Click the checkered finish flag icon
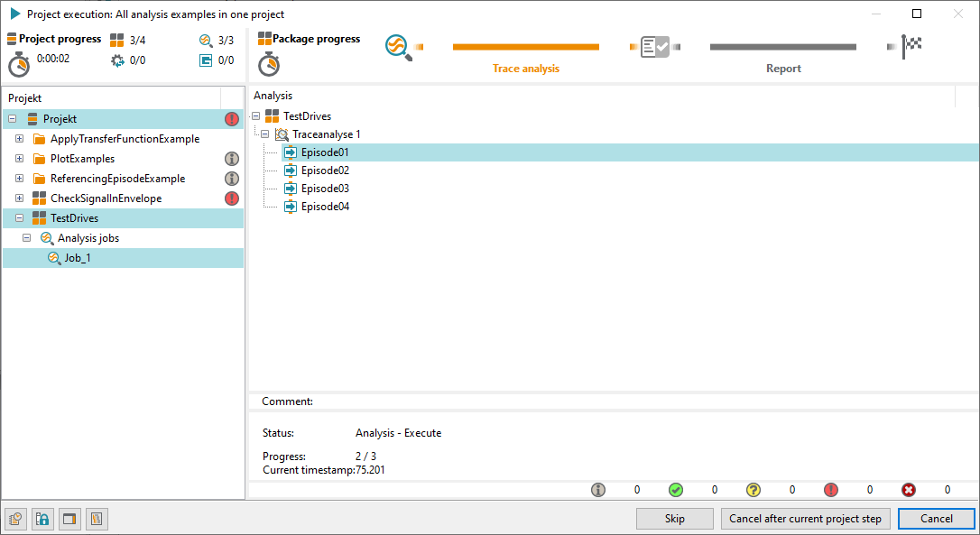The height and width of the screenshot is (535, 980). (x=911, y=46)
